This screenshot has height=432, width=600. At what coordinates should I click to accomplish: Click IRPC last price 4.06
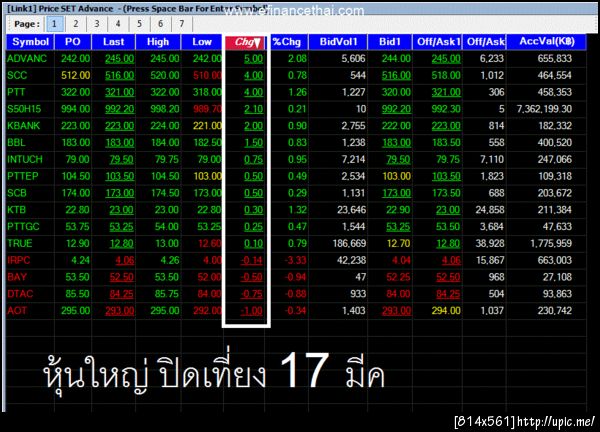(125, 261)
